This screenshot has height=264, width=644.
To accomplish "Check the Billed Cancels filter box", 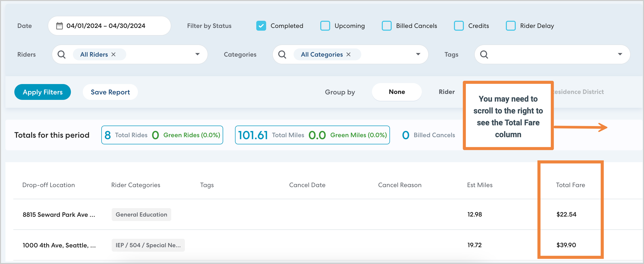I will coord(386,26).
